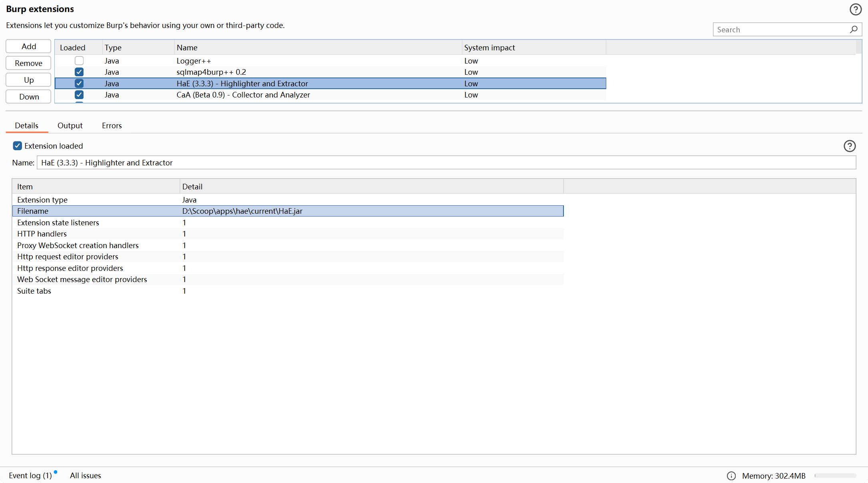Uncheck Loaded for sqlmap4burp++ 0.2
The height and width of the screenshot is (483, 868).
pos(79,72)
